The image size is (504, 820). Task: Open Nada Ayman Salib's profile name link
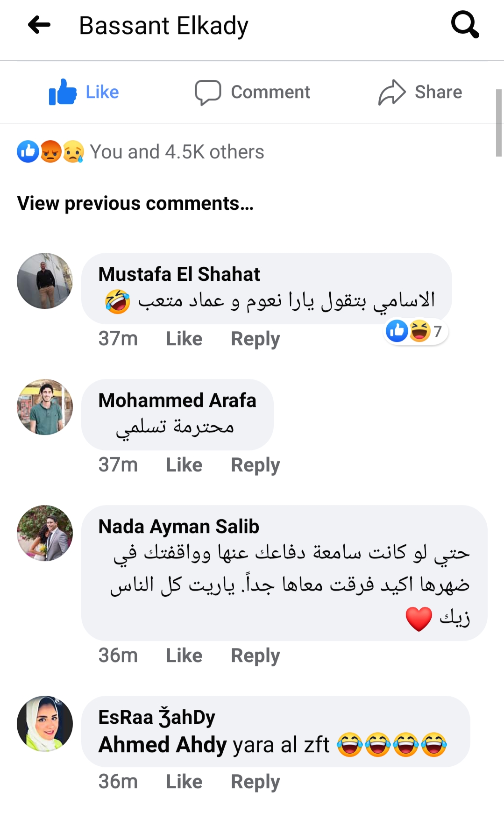pos(178,527)
